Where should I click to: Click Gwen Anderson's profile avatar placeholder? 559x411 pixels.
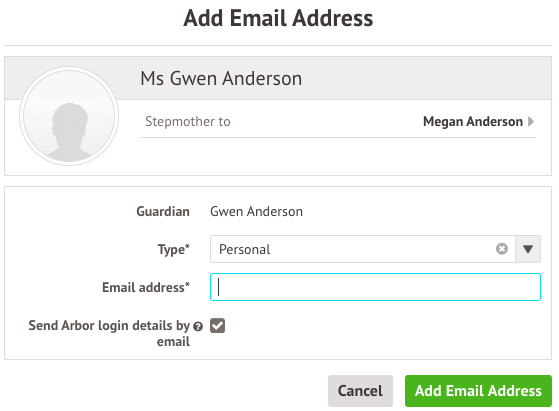click(69, 116)
